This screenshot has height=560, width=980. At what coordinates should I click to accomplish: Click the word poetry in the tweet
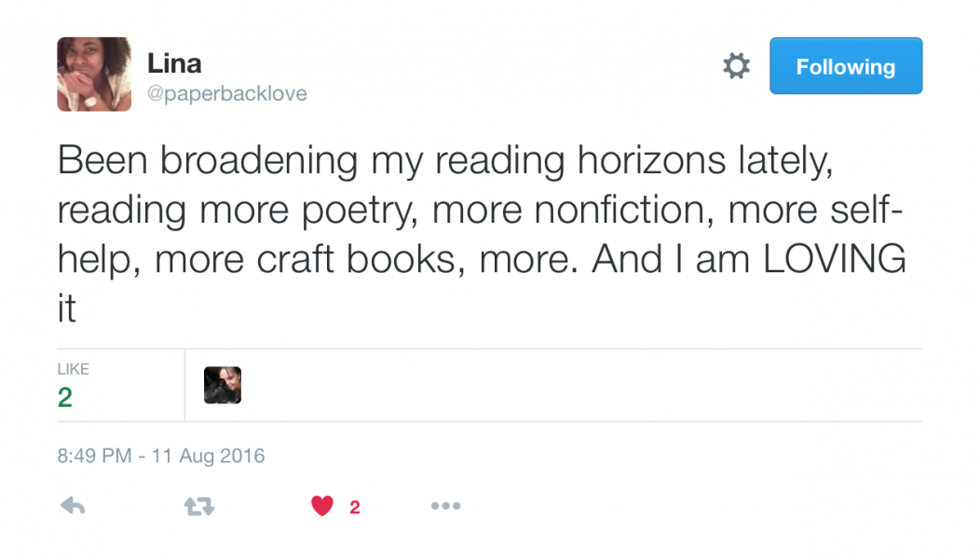pos(360,211)
